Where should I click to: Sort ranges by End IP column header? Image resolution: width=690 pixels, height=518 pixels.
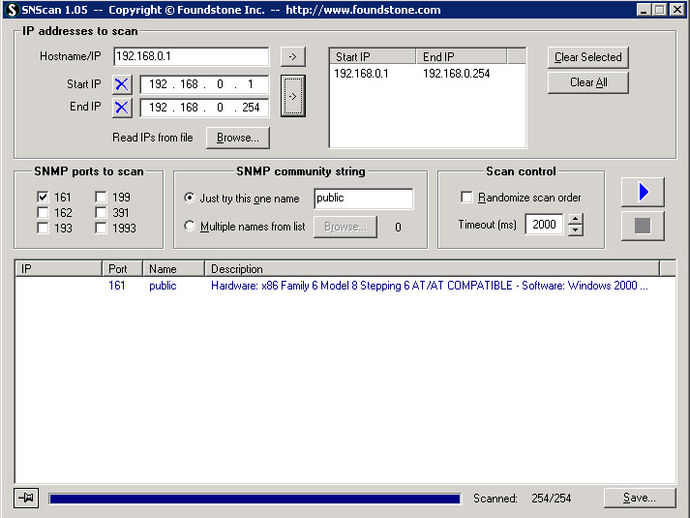461,57
